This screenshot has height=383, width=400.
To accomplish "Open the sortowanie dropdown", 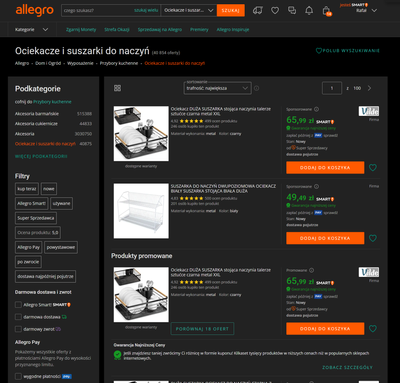I will [x=217, y=88].
